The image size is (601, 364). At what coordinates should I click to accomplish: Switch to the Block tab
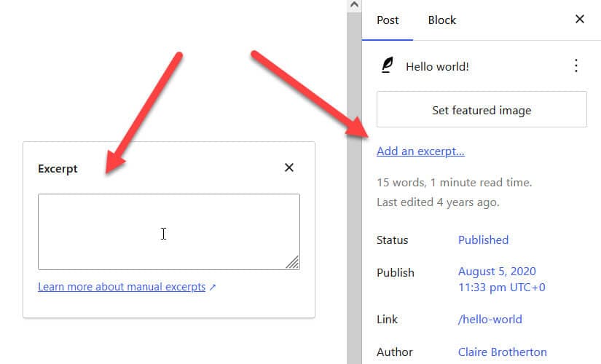(x=441, y=20)
